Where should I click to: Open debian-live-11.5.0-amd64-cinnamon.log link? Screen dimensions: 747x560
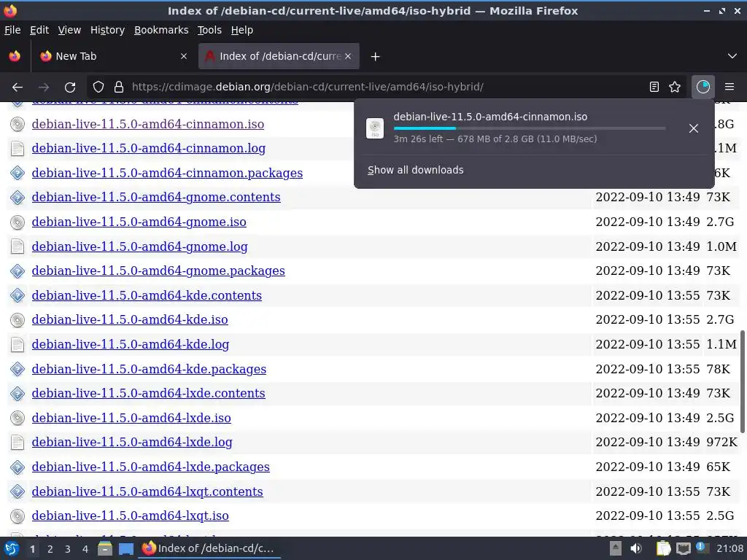point(149,148)
